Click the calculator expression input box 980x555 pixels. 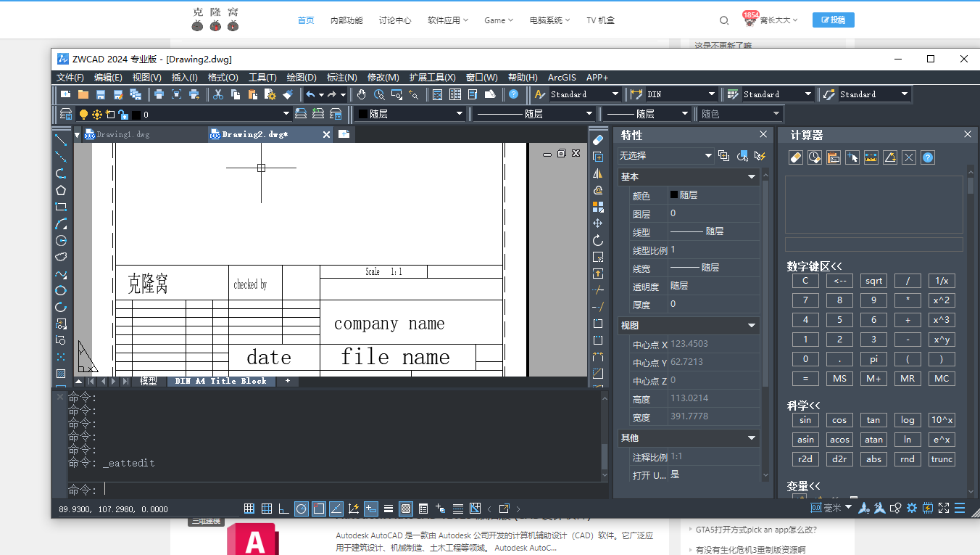(873, 244)
